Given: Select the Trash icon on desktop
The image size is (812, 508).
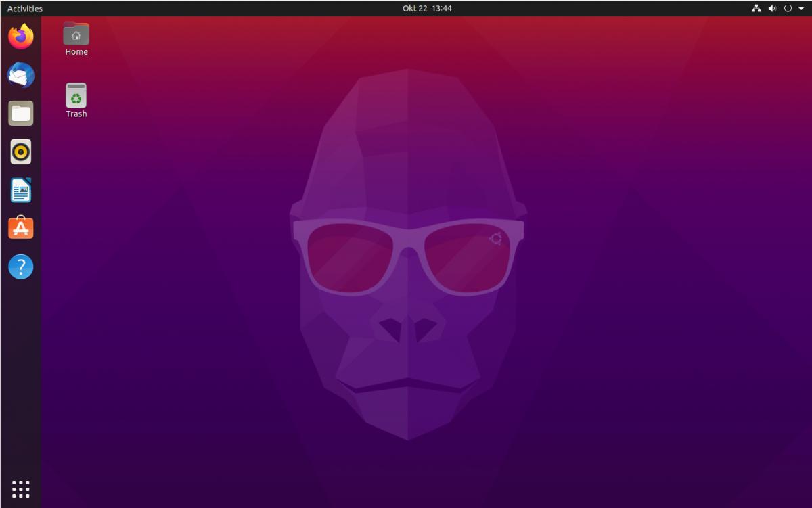Looking at the screenshot, I should click(x=76, y=95).
